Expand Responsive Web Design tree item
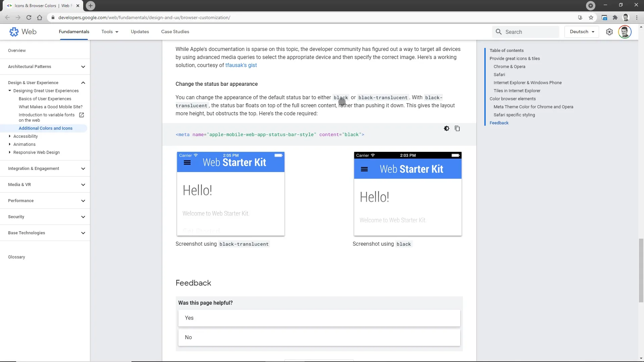 click(10, 153)
